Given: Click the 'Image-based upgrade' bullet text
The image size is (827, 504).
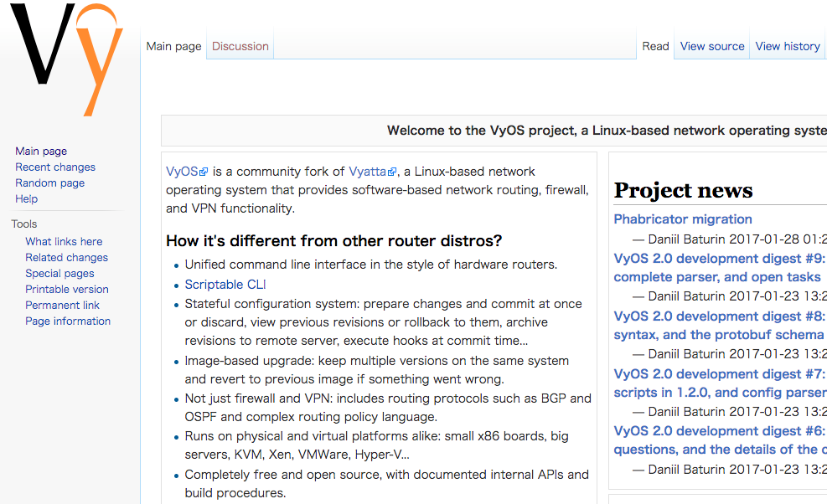Looking at the screenshot, I should pyautogui.click(x=376, y=370).
